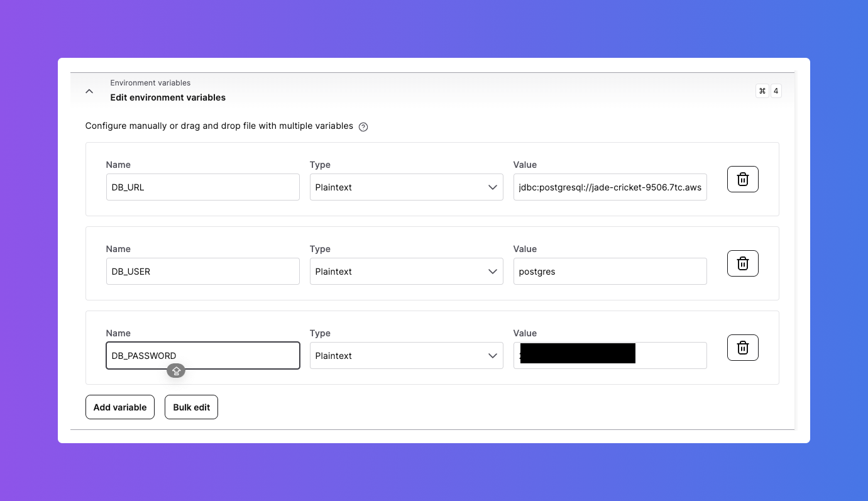The width and height of the screenshot is (868, 501).
Task: Delete the DB_USER variable with trash icon
Action: pyautogui.click(x=742, y=263)
